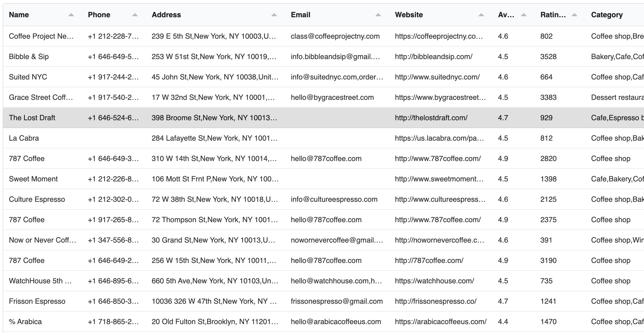Open the frissonespresso.co website link
This screenshot has width=644, height=333.
(436, 301)
